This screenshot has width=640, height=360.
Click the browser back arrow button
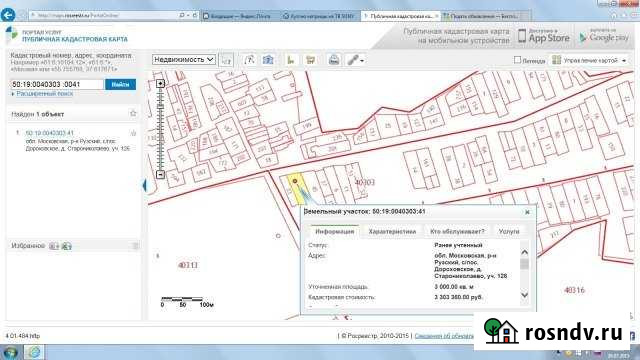(x=8, y=15)
